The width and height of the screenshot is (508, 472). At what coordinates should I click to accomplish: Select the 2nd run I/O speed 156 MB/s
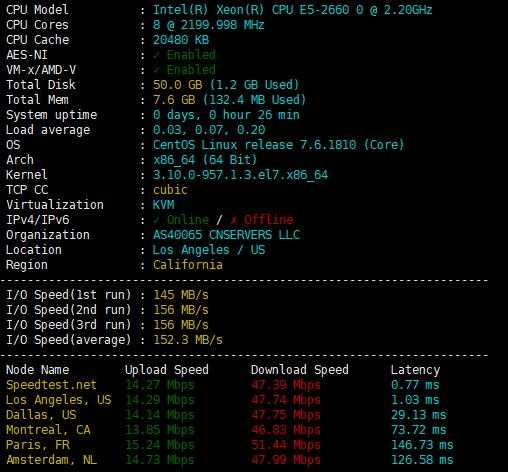(181, 310)
